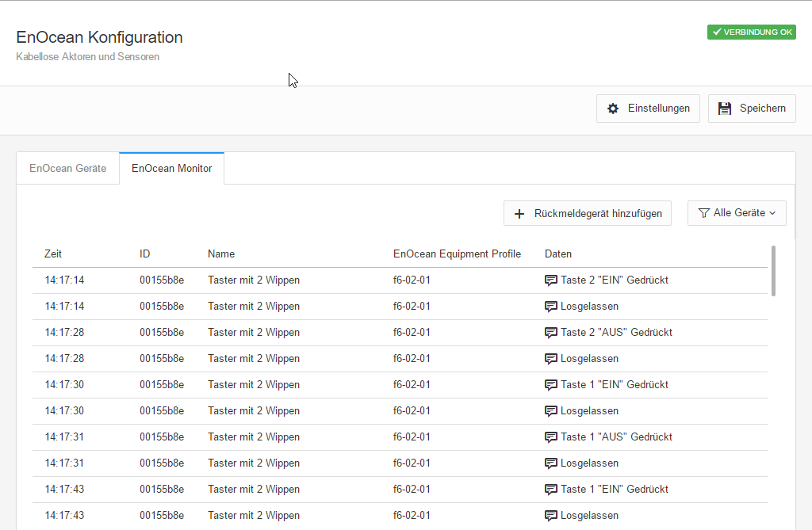Click the monitor table vertical scrollbar thumb
Image resolution: width=812 pixels, height=530 pixels.
773,271
